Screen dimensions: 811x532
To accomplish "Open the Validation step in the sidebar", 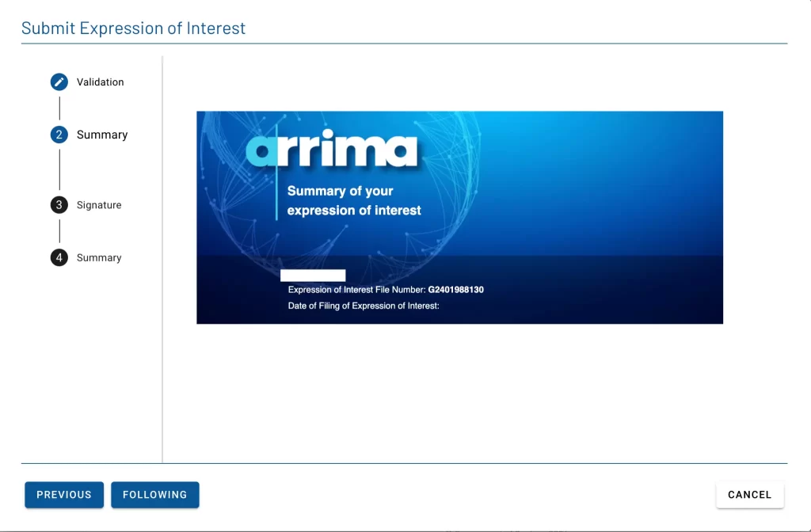I will tap(100, 82).
